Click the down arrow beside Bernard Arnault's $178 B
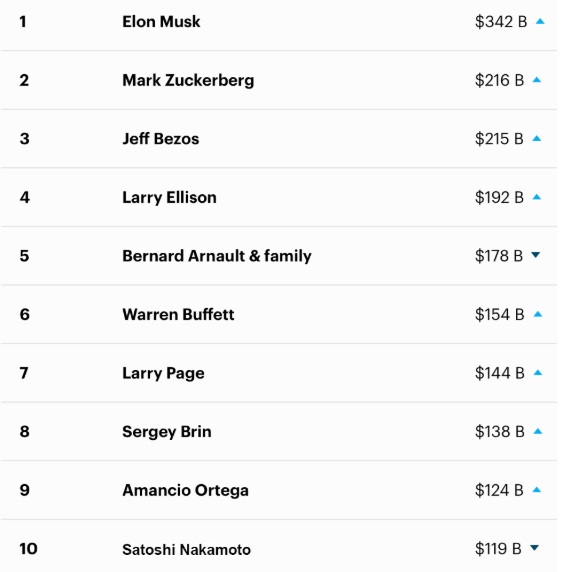576x572 pixels. point(536,255)
